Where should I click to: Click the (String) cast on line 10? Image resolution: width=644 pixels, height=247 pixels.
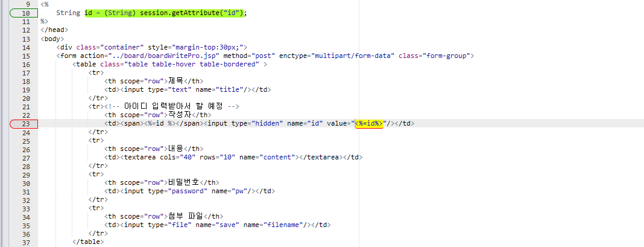pyautogui.click(x=120, y=13)
